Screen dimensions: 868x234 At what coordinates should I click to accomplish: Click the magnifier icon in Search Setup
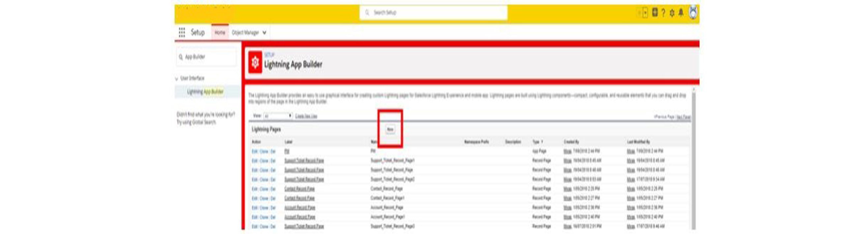pyautogui.click(x=367, y=13)
